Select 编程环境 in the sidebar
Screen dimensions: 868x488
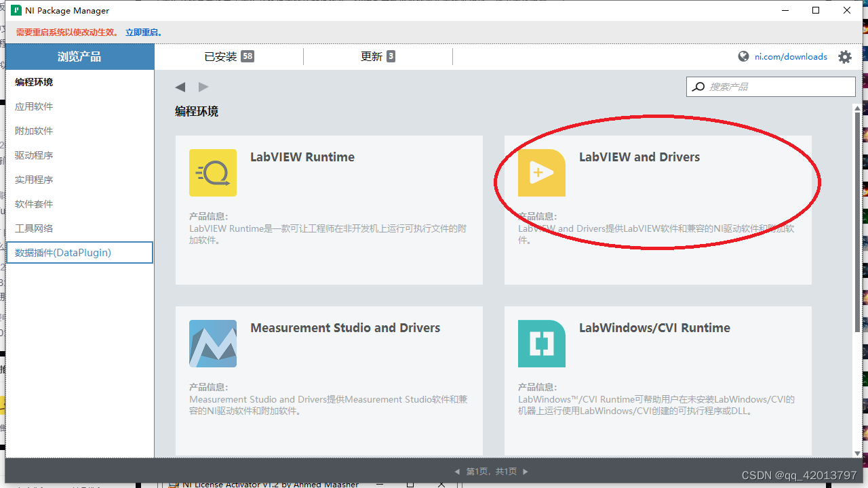33,82
